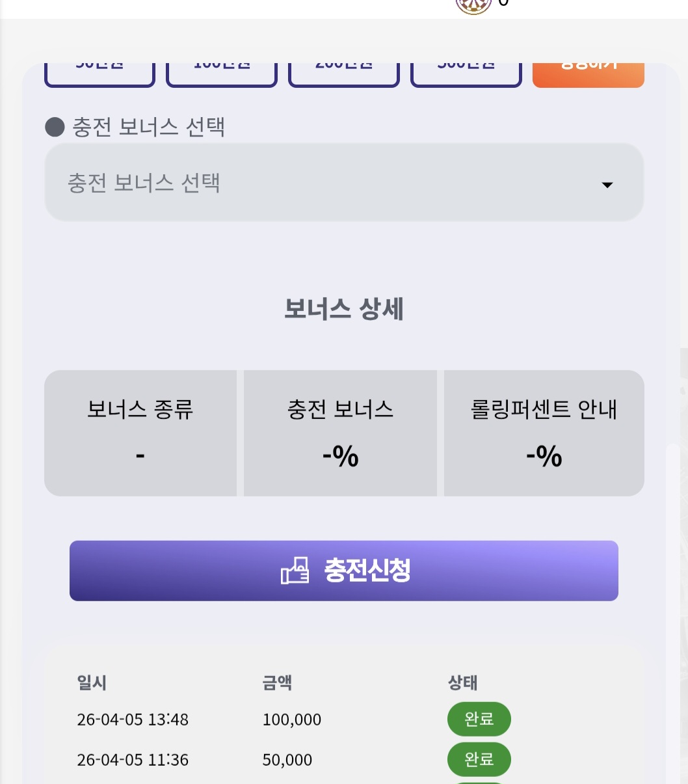Pick the 200만원 amount button
The image size is (688, 784).
coord(343,74)
